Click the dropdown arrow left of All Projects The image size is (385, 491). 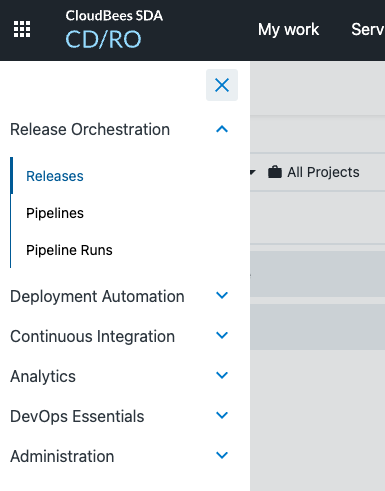click(253, 172)
